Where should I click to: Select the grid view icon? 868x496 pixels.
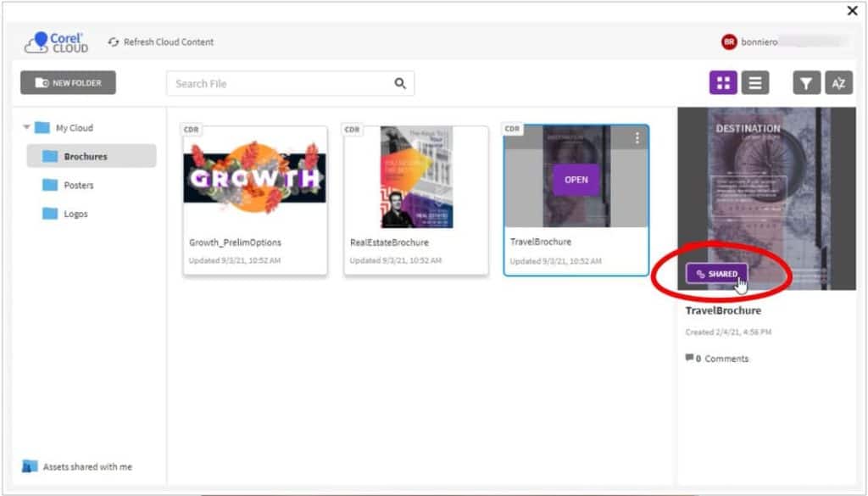click(x=722, y=82)
